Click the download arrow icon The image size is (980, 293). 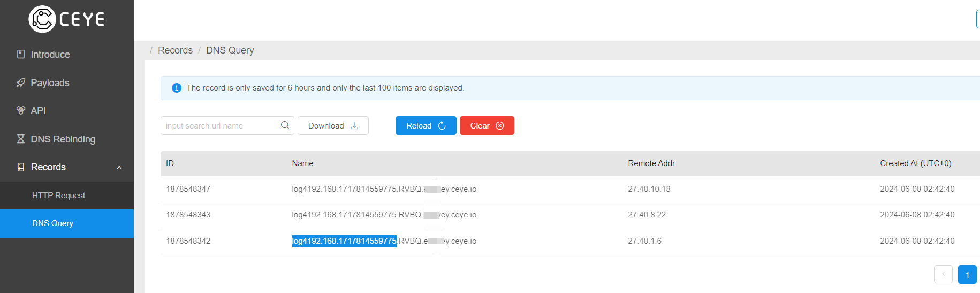354,126
